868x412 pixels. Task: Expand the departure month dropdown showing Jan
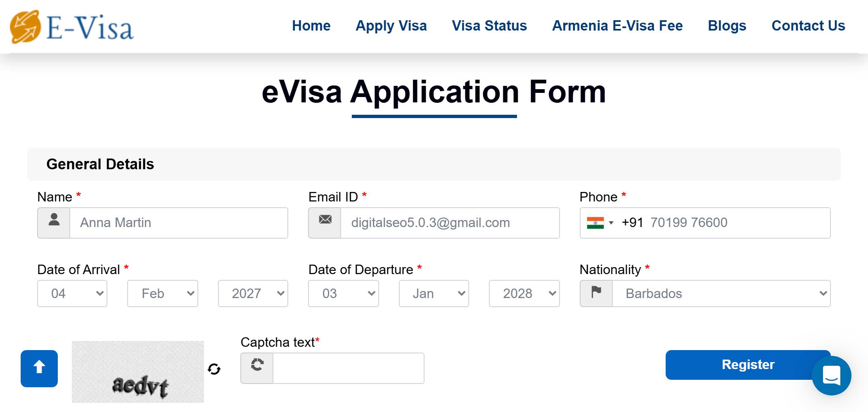(434, 294)
